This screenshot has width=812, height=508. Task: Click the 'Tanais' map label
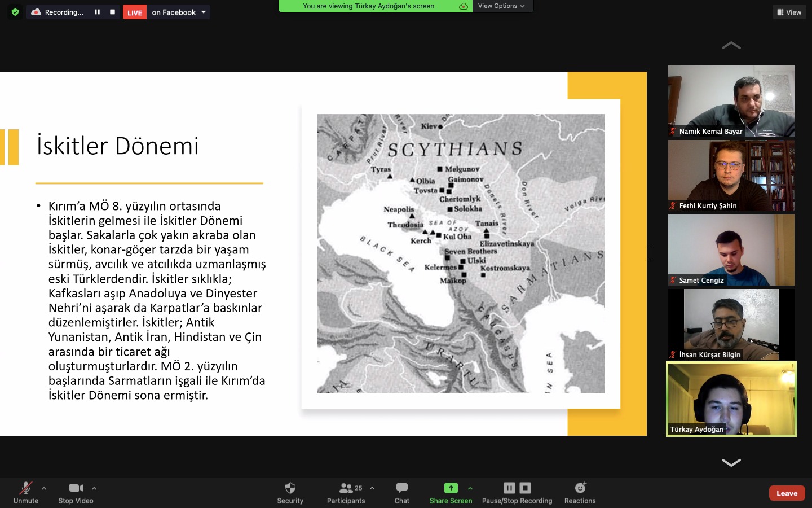point(487,224)
